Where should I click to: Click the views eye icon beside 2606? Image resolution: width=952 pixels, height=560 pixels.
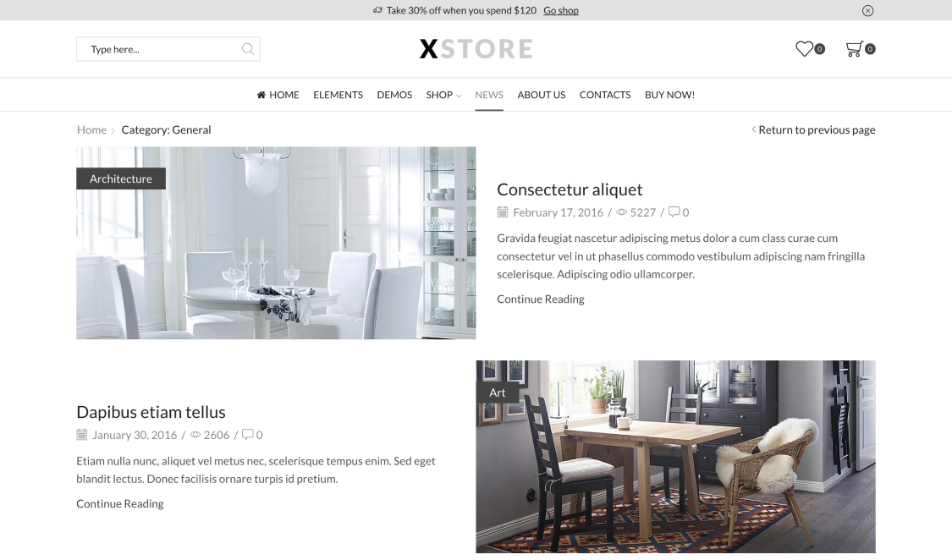(x=195, y=435)
